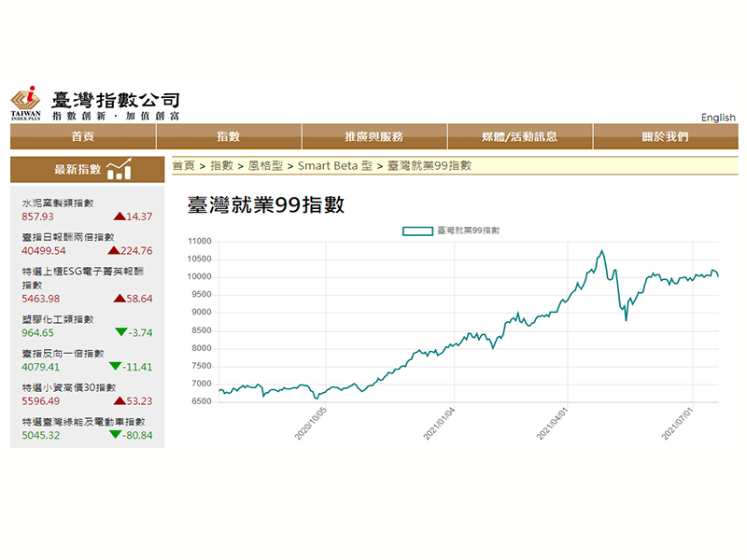
Task: Open the 指數 navigation menu
Action: (229, 136)
